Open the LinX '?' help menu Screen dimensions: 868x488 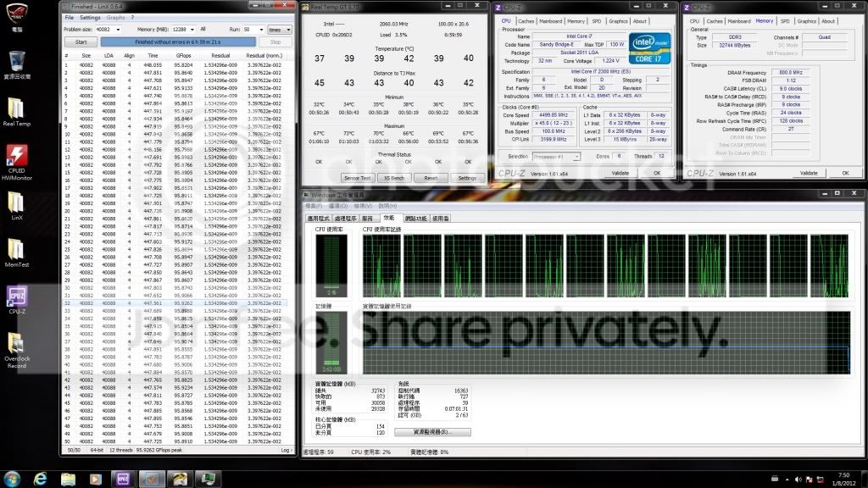coord(132,18)
